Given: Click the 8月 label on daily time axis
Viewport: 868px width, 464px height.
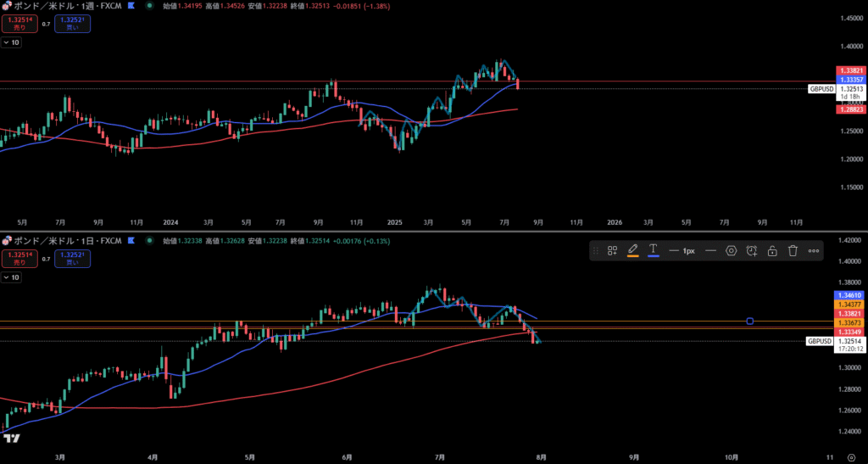Looking at the screenshot, I should (542, 457).
